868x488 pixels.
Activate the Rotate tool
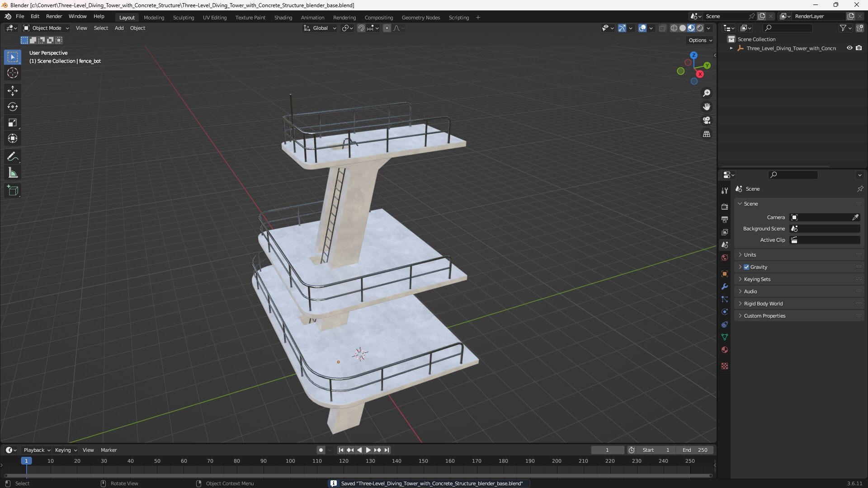pyautogui.click(x=13, y=107)
